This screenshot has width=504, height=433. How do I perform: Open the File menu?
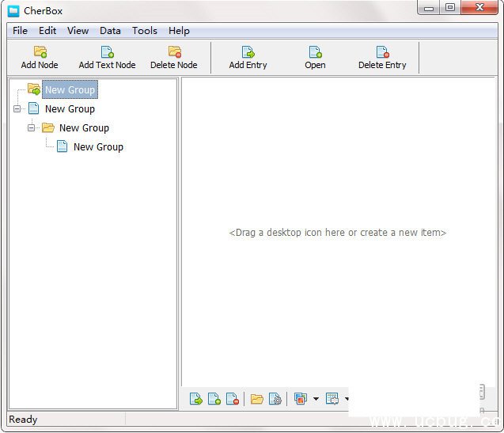pyautogui.click(x=20, y=31)
